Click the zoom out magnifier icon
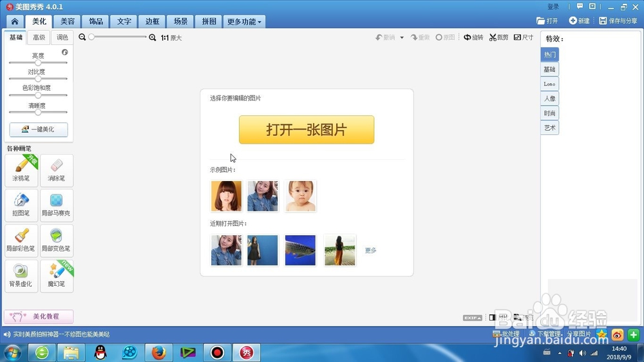Screen dimensions: 644x362 (x=82, y=37)
